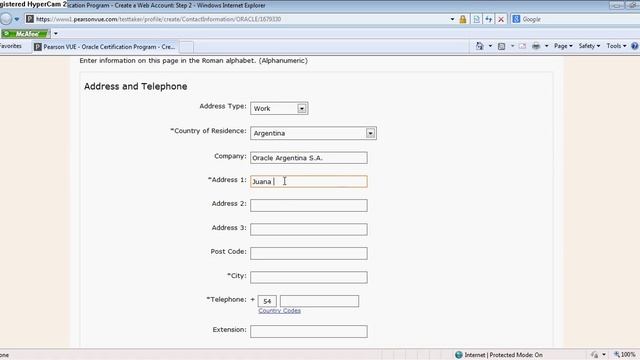Click into the Extension field
This screenshot has width=640, height=360.
click(309, 331)
